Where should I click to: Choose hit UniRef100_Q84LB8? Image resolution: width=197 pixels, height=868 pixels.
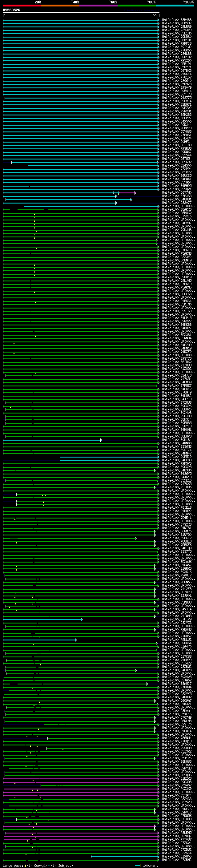tap(176, 54)
